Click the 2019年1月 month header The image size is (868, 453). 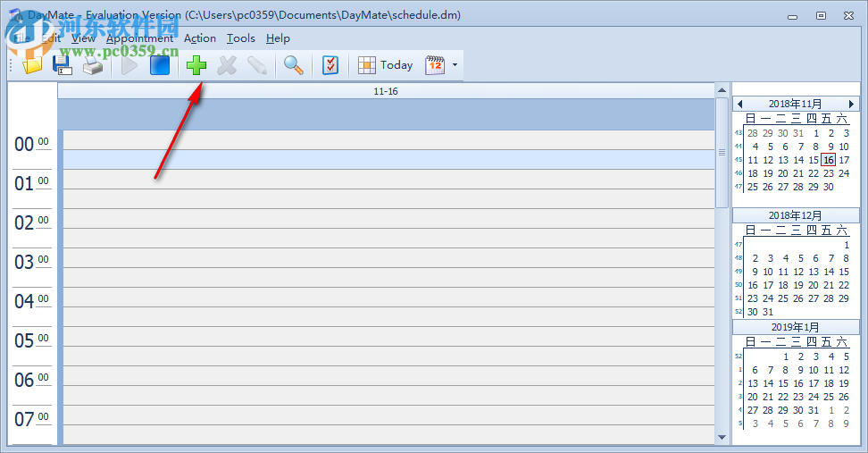coord(795,327)
